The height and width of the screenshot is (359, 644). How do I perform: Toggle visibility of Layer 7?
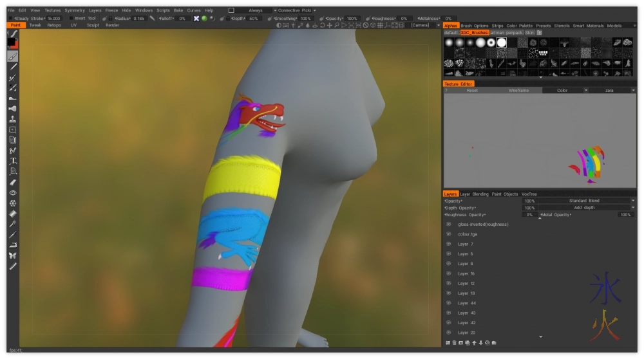[x=448, y=244]
